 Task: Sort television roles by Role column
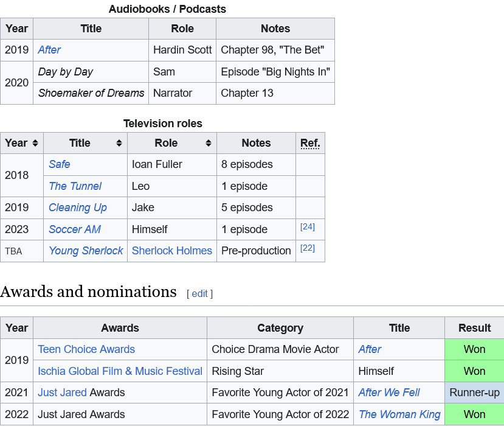(208, 143)
